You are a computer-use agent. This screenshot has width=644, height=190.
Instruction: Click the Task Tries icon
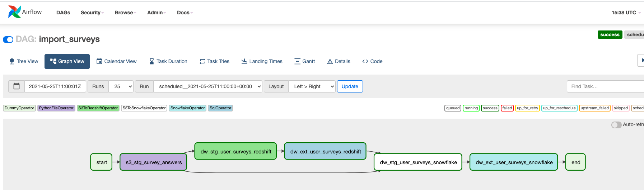202,61
